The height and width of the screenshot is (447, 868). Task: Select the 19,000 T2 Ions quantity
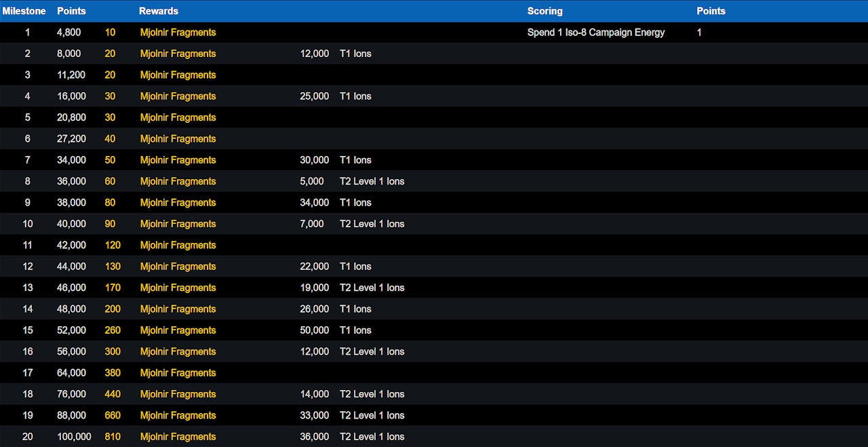(x=315, y=288)
